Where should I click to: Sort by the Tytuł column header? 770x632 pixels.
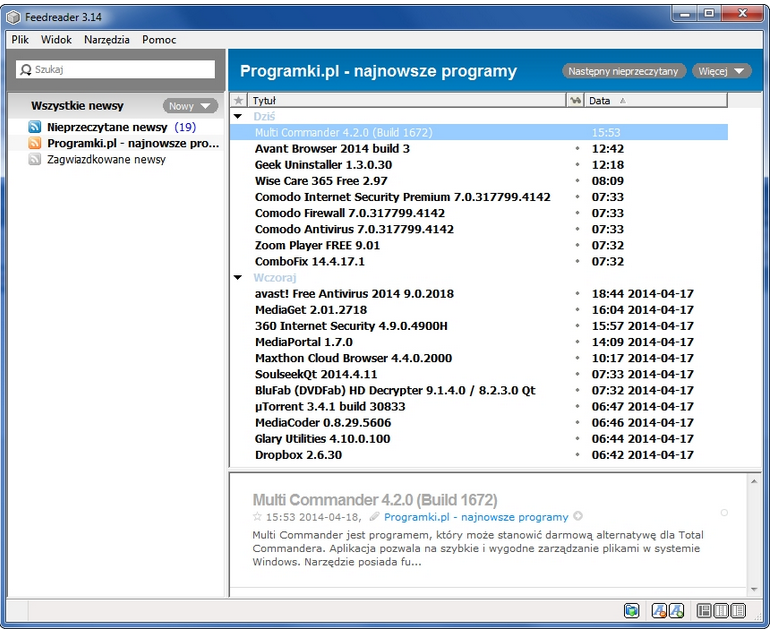[407, 101]
